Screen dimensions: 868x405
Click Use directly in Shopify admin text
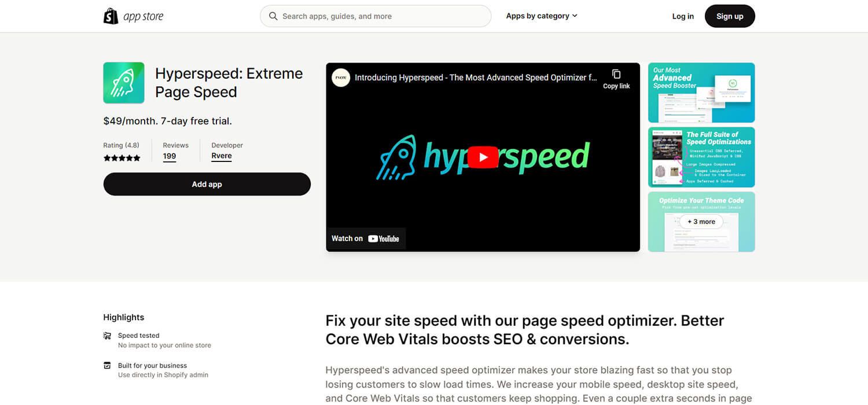(x=163, y=375)
